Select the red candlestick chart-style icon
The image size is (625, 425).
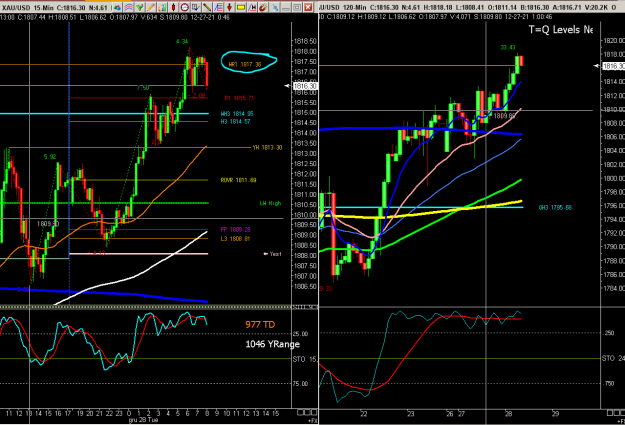173,7
